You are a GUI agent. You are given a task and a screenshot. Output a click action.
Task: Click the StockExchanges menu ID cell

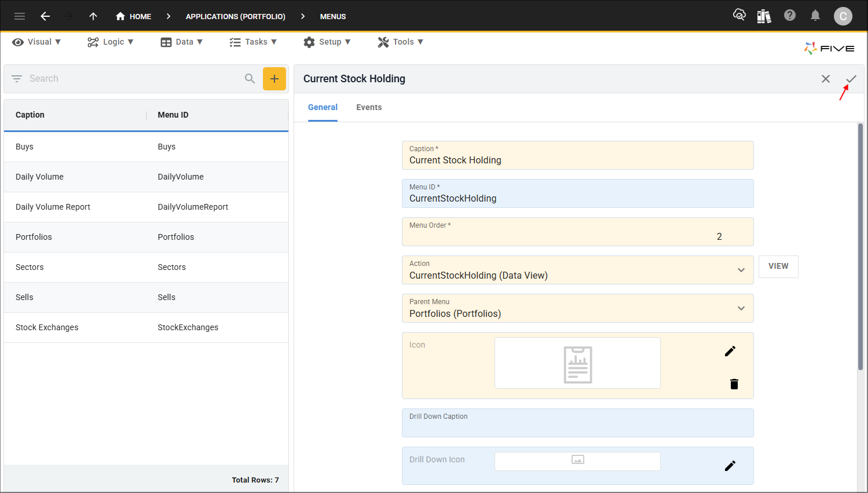point(188,327)
